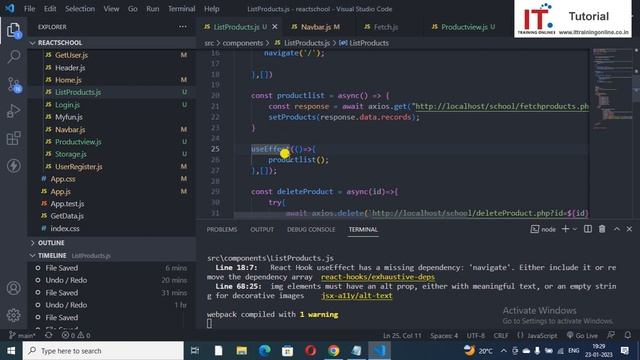Open the Source Control view icon

[13, 84]
